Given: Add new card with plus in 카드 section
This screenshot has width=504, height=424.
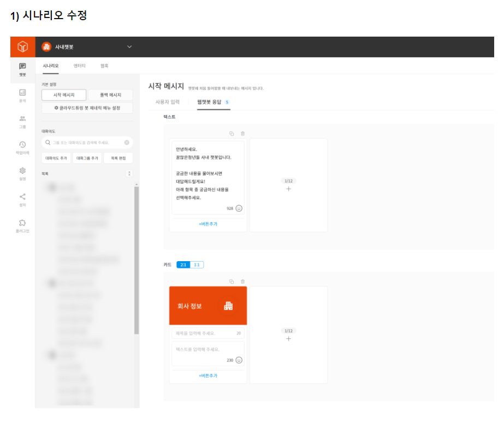Looking at the screenshot, I should 289,339.
